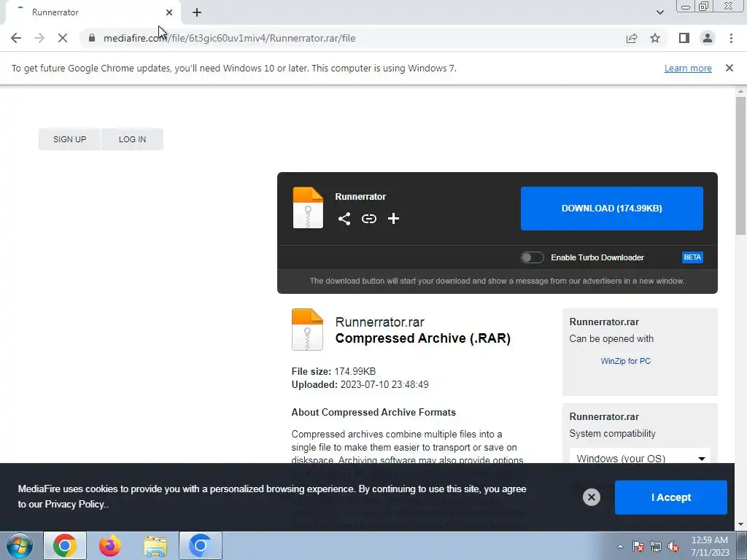747x560 pixels.
Task: Click the DOWNLOAD (174.99KB) button
Action: [612, 209]
